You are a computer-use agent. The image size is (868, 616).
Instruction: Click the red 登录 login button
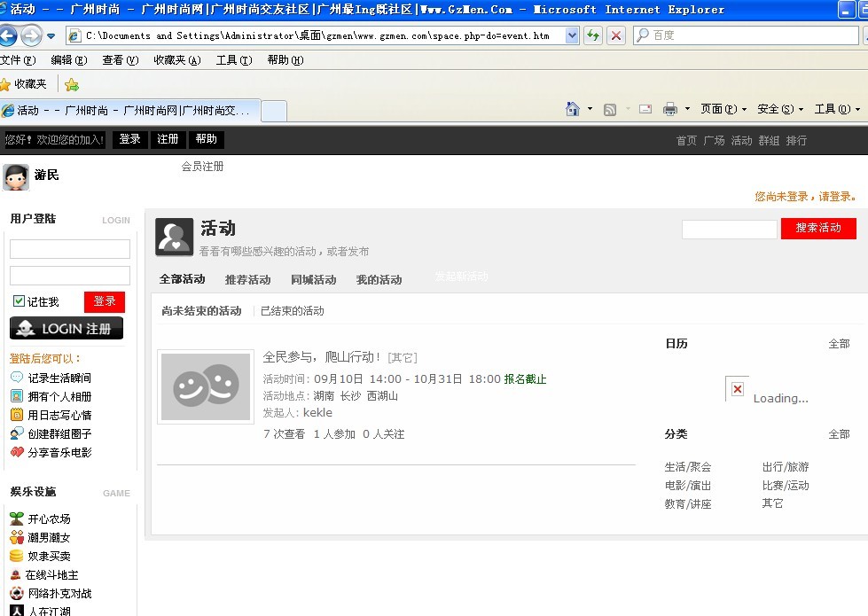click(x=105, y=301)
